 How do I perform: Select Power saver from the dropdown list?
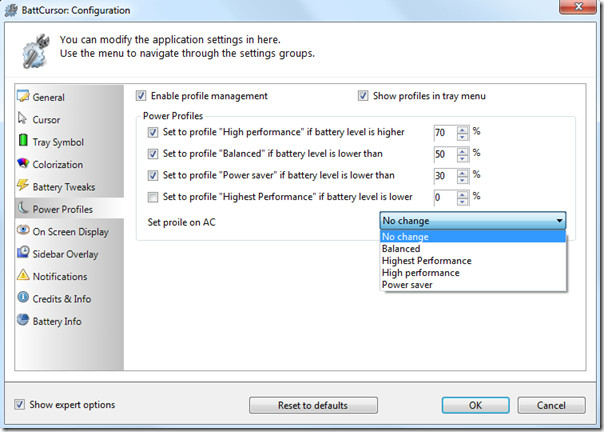pos(473,284)
